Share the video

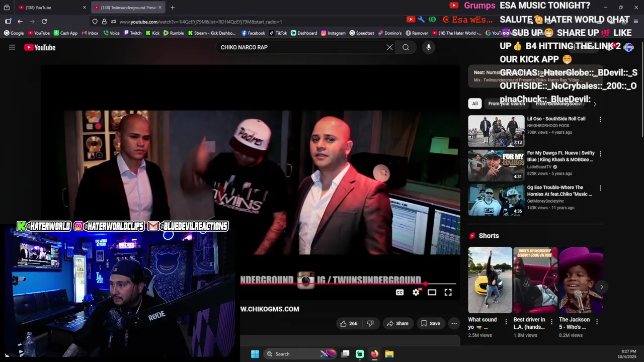tap(397, 323)
